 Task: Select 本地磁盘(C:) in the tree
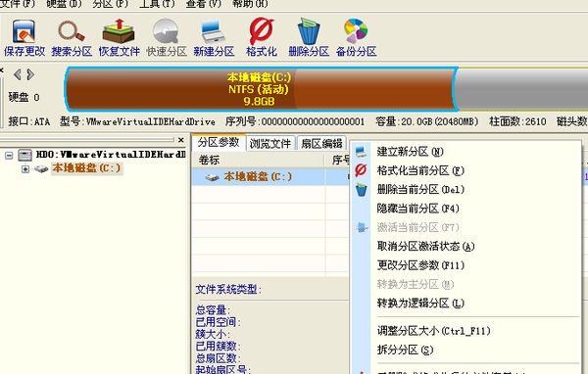(x=86, y=167)
